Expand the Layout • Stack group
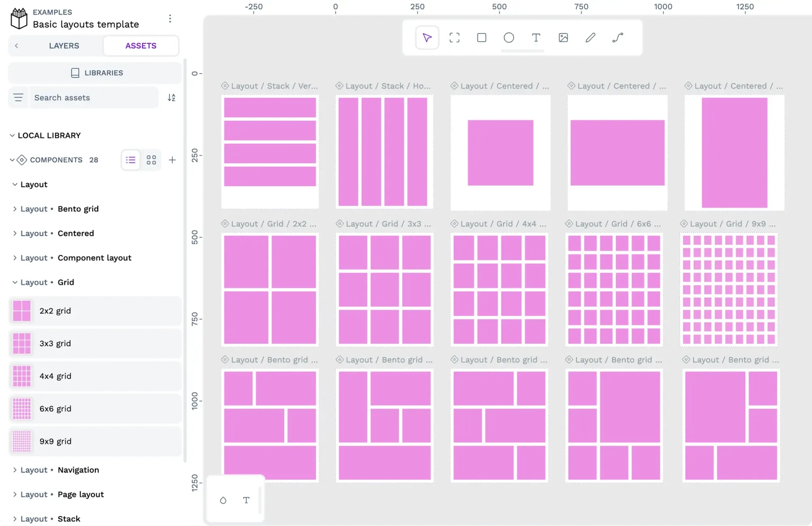The width and height of the screenshot is (812, 526). [x=15, y=519]
